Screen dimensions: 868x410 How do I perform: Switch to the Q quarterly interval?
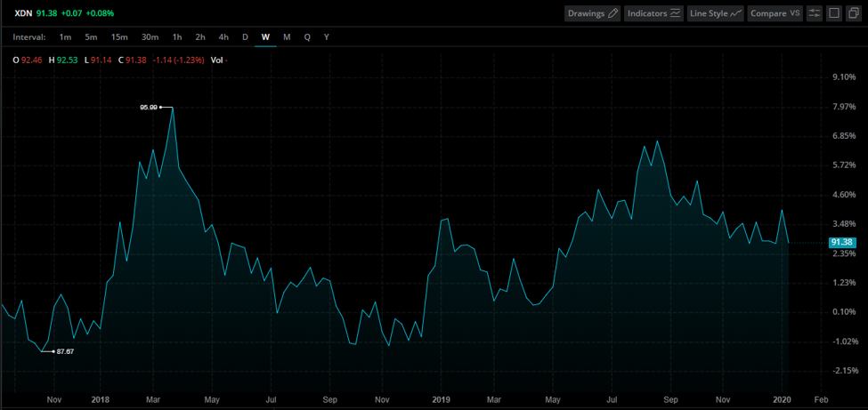(x=306, y=37)
